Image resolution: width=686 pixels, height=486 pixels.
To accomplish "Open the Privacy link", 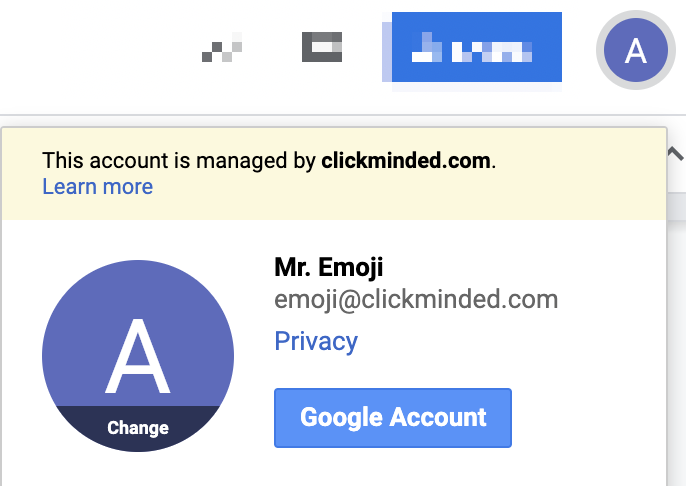I will (316, 341).
